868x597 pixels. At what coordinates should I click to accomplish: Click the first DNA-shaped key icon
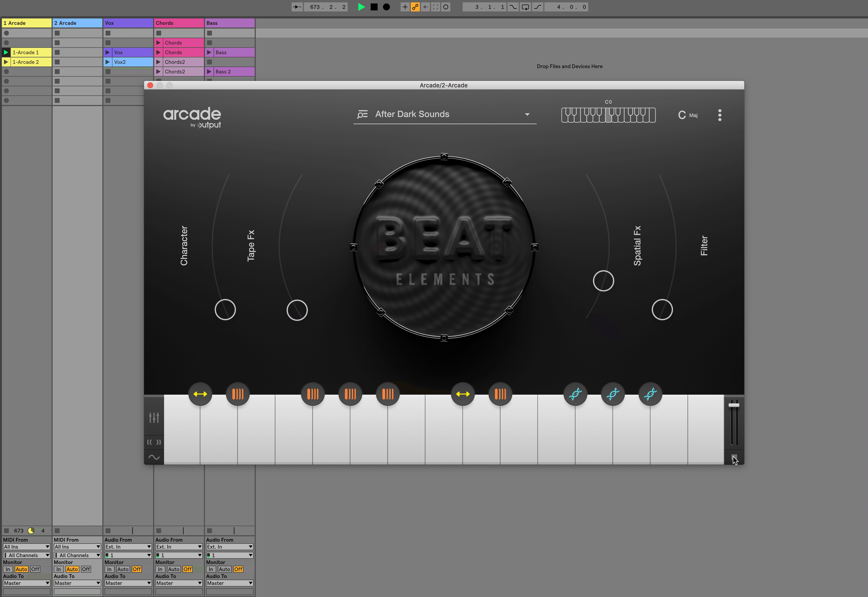(575, 394)
